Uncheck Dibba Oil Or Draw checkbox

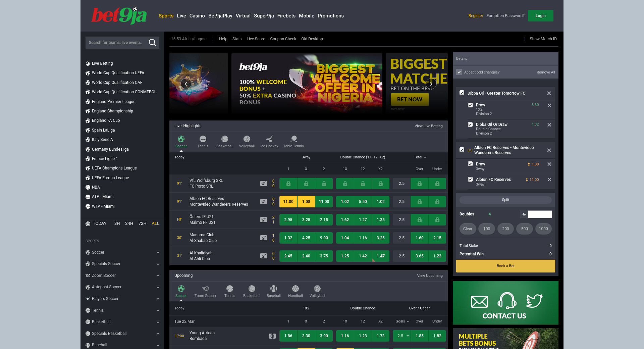470,124
